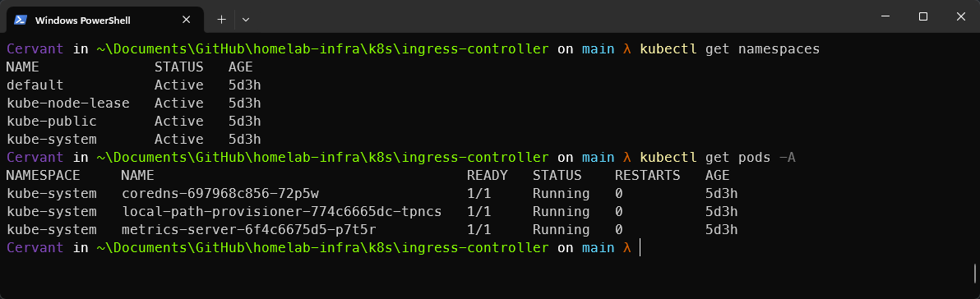Click the 'kubectl get namespaces' command text
Image resolution: width=980 pixels, height=299 pixels.
(x=729, y=48)
